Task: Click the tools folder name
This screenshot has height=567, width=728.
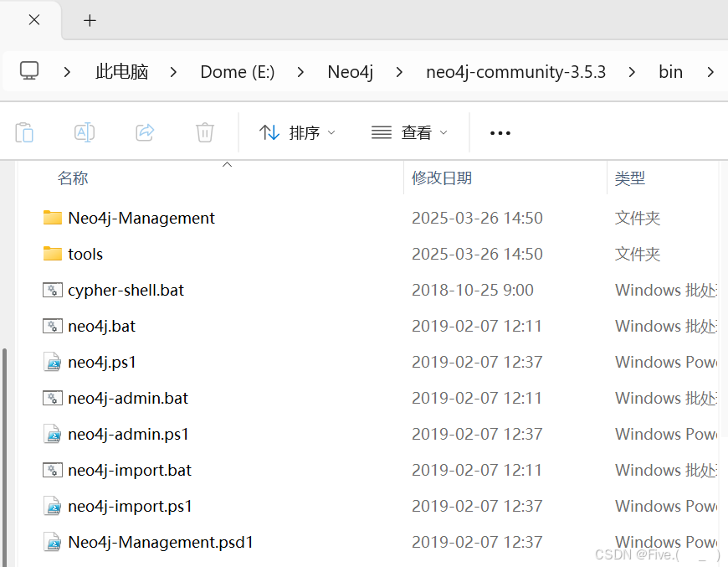Action: (85, 255)
